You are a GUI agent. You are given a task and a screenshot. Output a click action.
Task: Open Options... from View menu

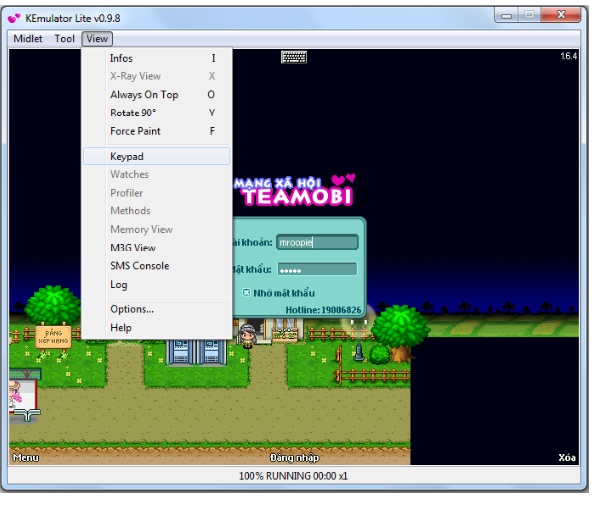pos(156,309)
